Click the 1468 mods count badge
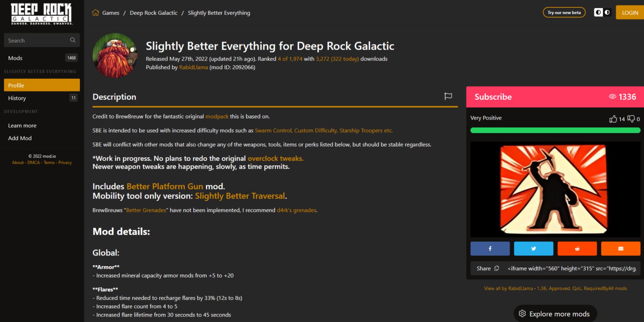The height and width of the screenshot is (322, 644). coord(71,58)
